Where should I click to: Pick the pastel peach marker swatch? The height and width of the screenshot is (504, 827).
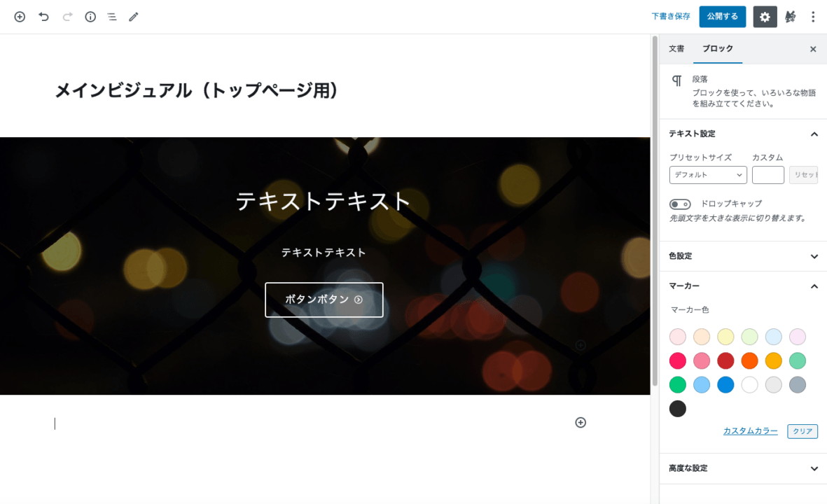(702, 337)
